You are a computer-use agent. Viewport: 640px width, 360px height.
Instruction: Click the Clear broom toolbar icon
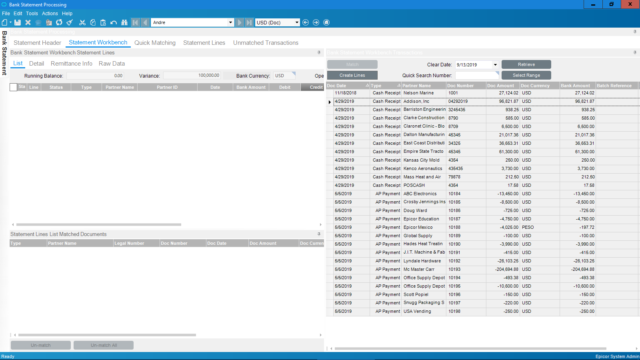tap(70, 22)
